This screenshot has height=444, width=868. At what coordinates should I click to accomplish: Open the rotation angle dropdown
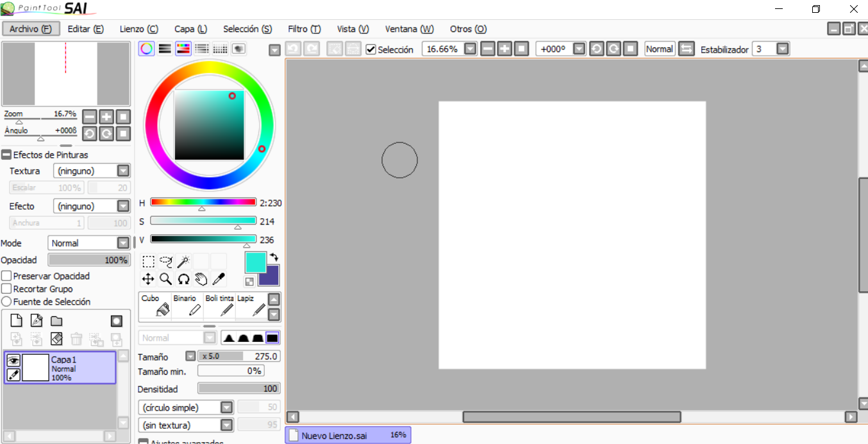(x=580, y=49)
